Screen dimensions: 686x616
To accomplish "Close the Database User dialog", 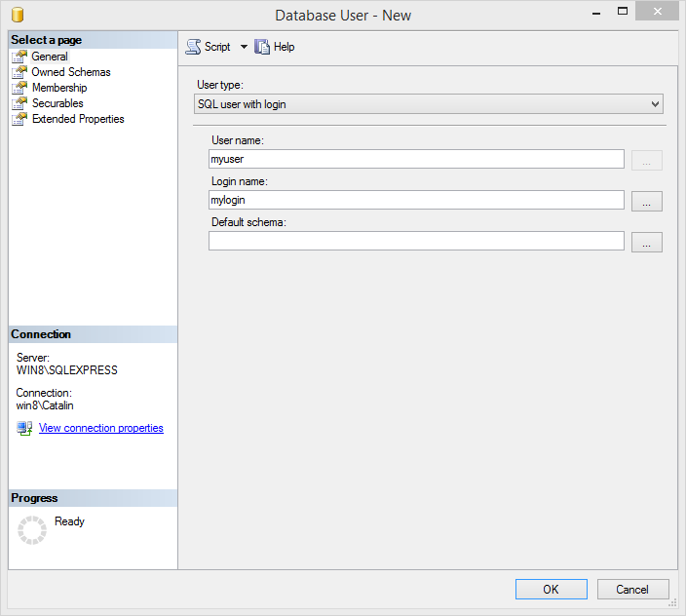I will 657,12.
